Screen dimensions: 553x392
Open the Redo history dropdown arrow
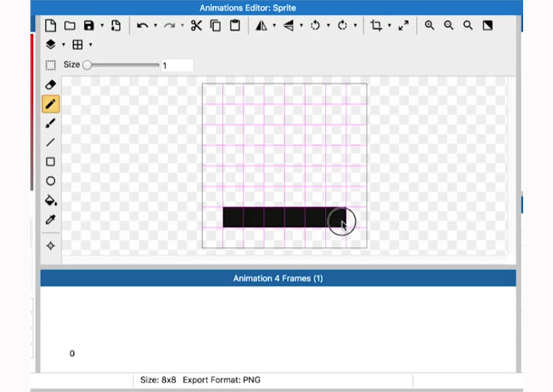[183, 25]
